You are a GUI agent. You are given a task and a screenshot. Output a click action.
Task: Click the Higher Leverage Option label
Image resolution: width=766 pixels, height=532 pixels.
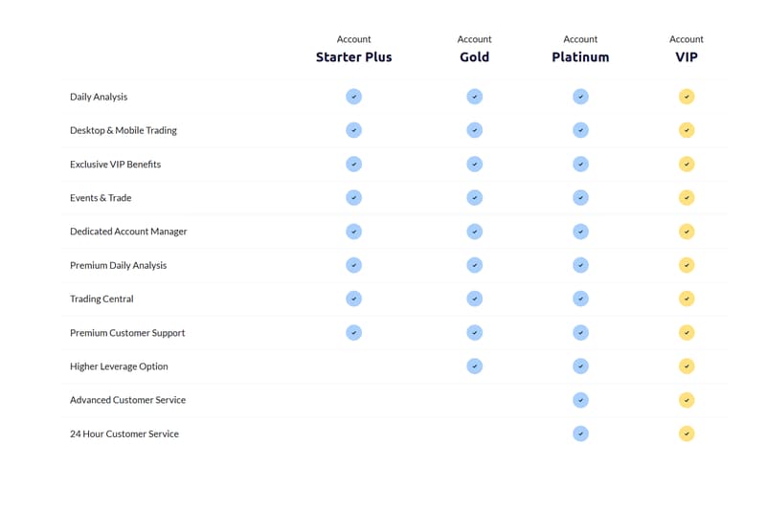click(x=119, y=366)
